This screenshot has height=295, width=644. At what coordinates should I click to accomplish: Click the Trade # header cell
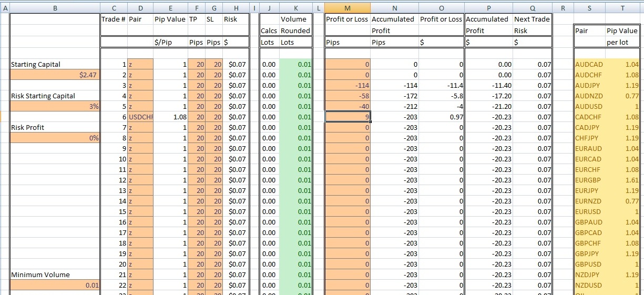pos(114,19)
